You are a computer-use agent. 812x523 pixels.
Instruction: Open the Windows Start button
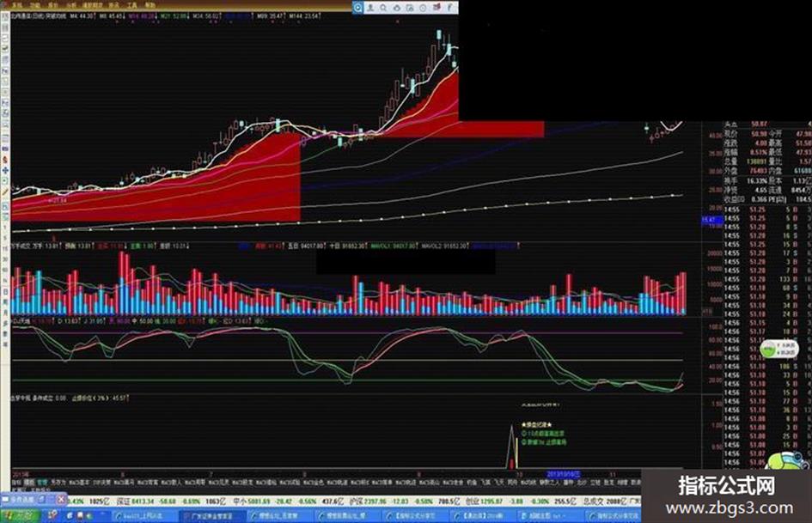(20, 516)
